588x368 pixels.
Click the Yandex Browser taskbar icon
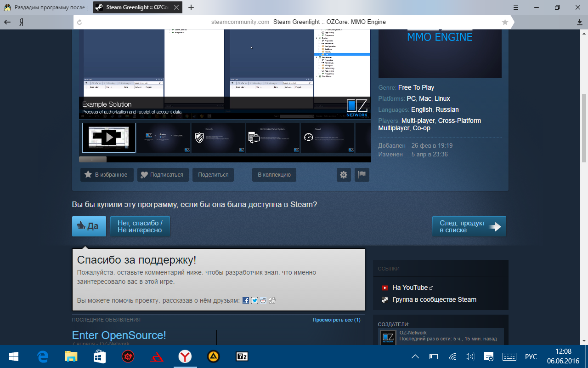coord(185,356)
